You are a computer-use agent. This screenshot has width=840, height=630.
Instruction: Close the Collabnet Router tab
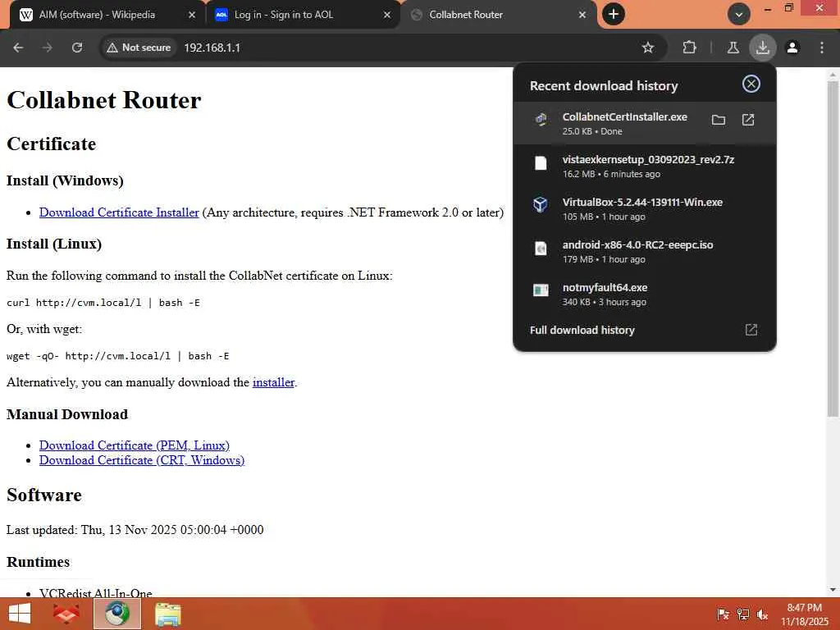582,15
